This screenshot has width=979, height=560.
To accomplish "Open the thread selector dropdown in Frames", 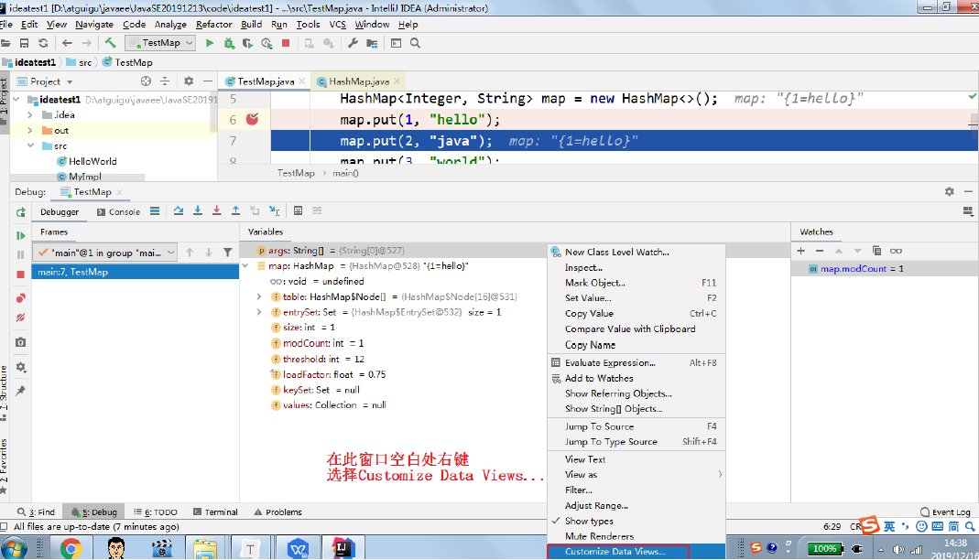I will (x=105, y=253).
